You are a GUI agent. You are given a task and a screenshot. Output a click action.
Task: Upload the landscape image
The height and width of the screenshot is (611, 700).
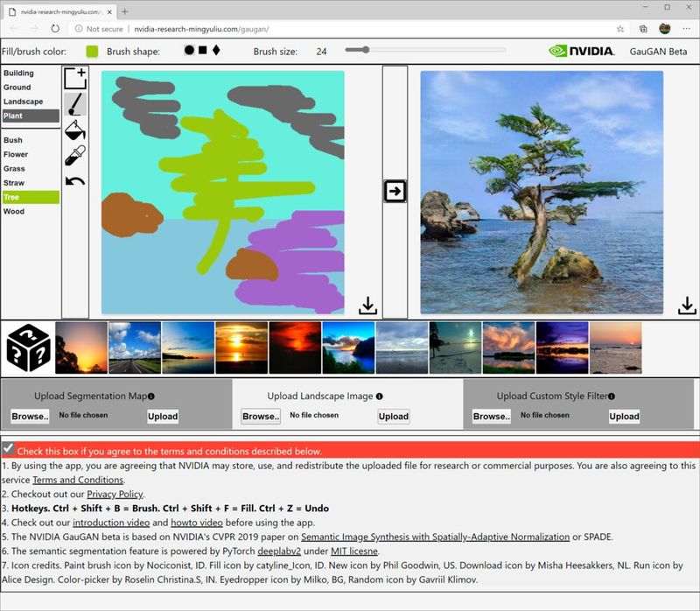393,417
